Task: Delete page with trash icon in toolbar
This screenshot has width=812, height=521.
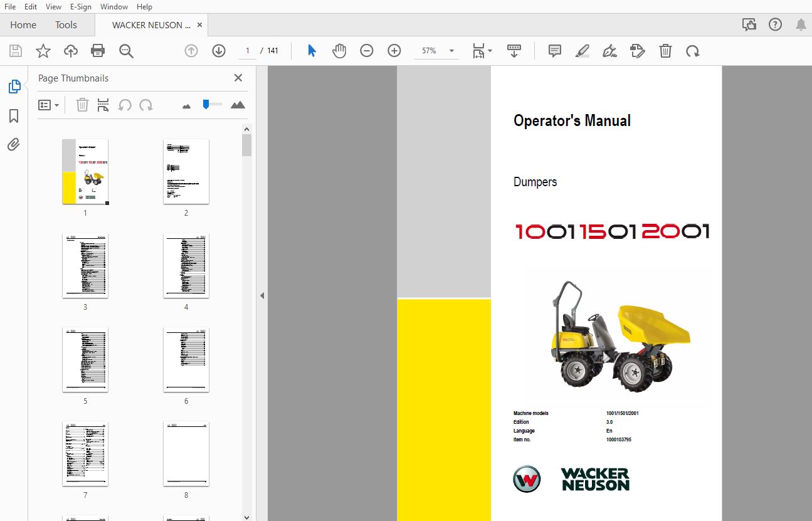Action: [665, 51]
